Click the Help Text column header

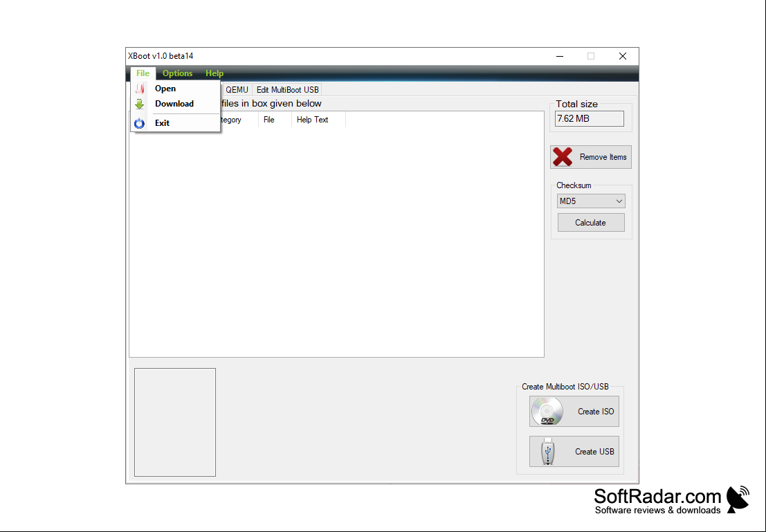(x=318, y=120)
